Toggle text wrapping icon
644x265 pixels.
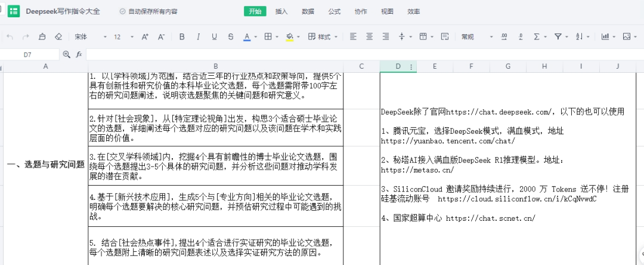click(x=445, y=37)
